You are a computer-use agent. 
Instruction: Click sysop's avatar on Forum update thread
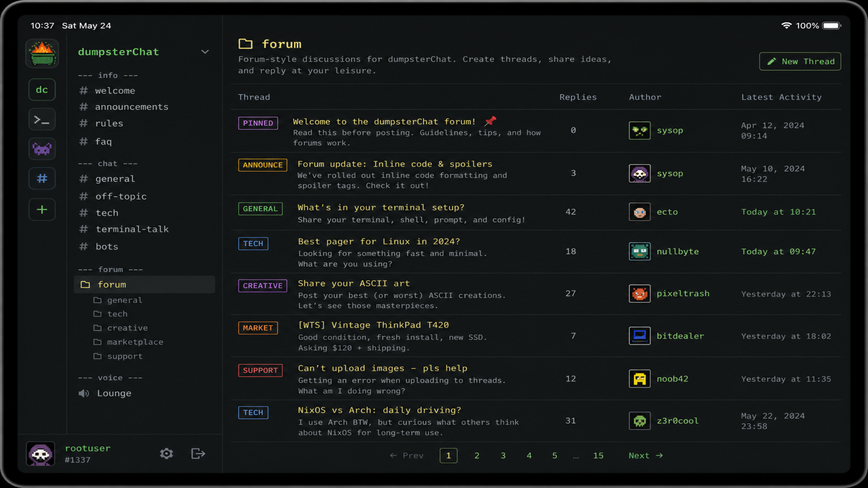(x=640, y=174)
